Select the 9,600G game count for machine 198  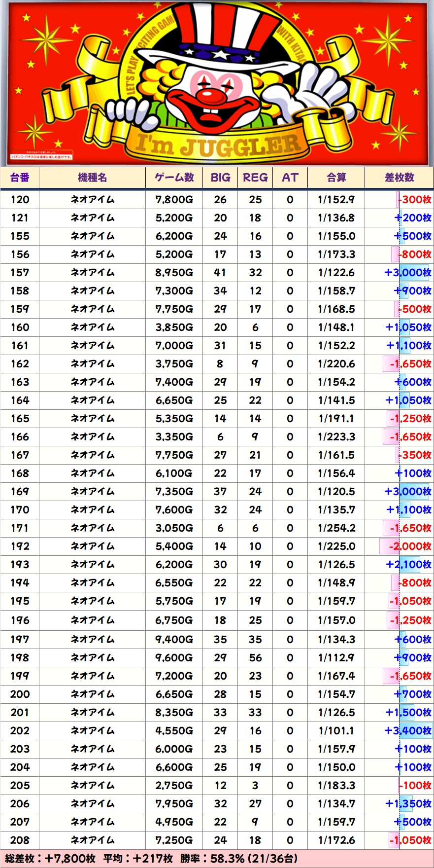[x=174, y=658]
